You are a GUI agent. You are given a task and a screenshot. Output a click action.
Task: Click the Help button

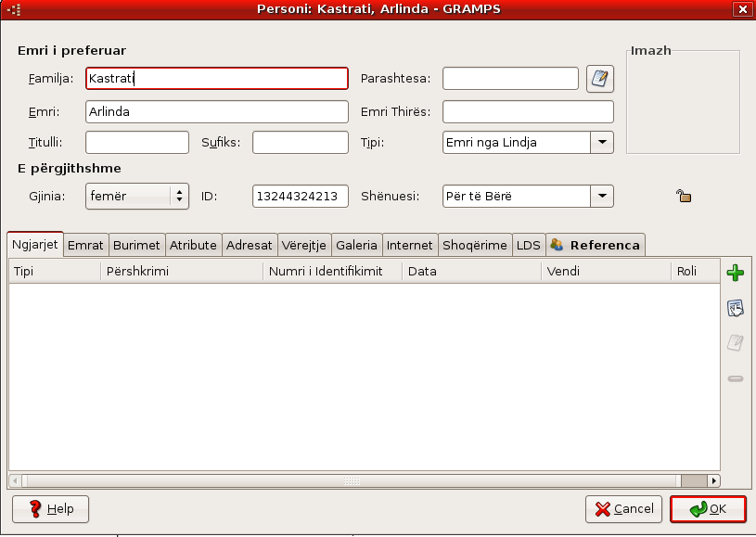(x=51, y=509)
